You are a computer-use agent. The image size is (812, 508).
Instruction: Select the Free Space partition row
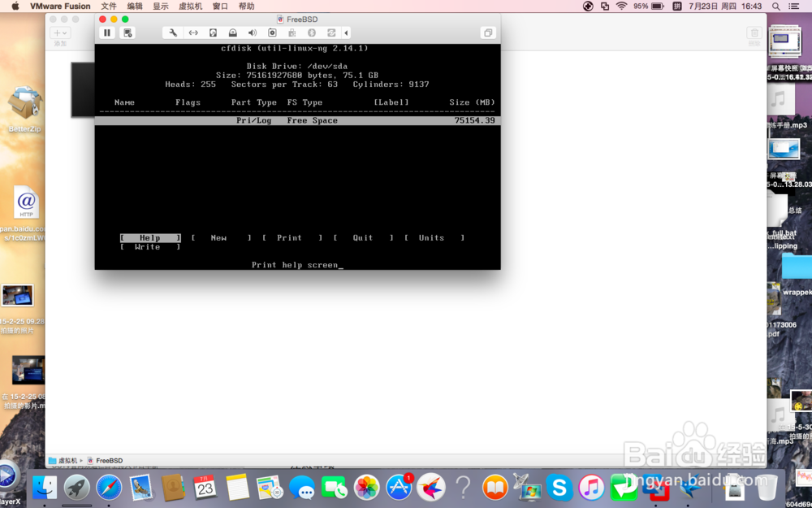[x=297, y=120]
